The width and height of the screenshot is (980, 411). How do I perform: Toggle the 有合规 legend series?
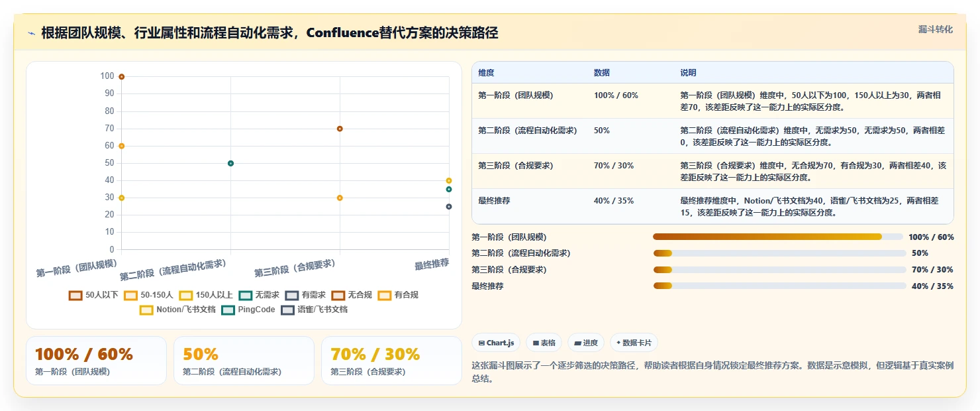(398, 295)
